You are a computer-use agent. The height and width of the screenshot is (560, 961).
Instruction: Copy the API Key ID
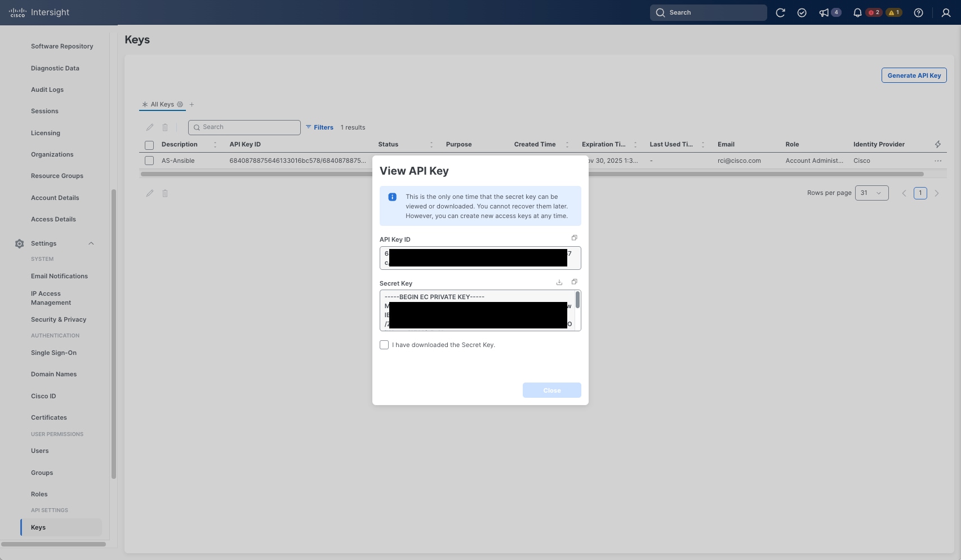pos(574,237)
